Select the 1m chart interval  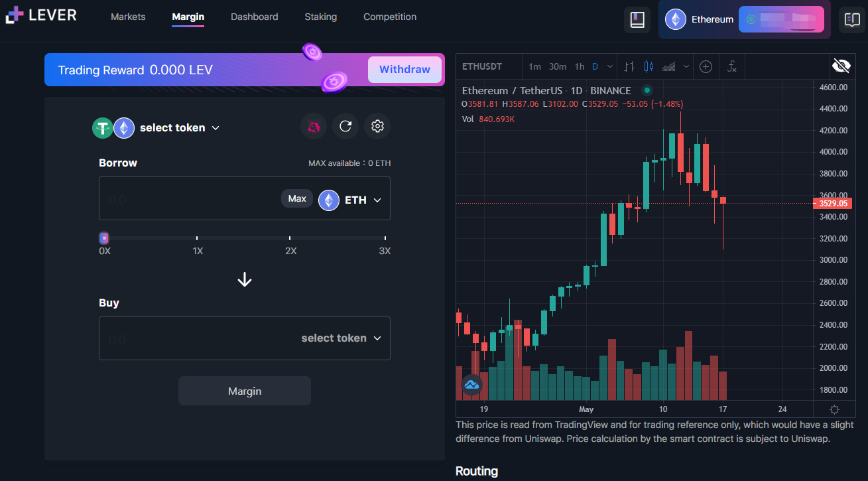(534, 66)
